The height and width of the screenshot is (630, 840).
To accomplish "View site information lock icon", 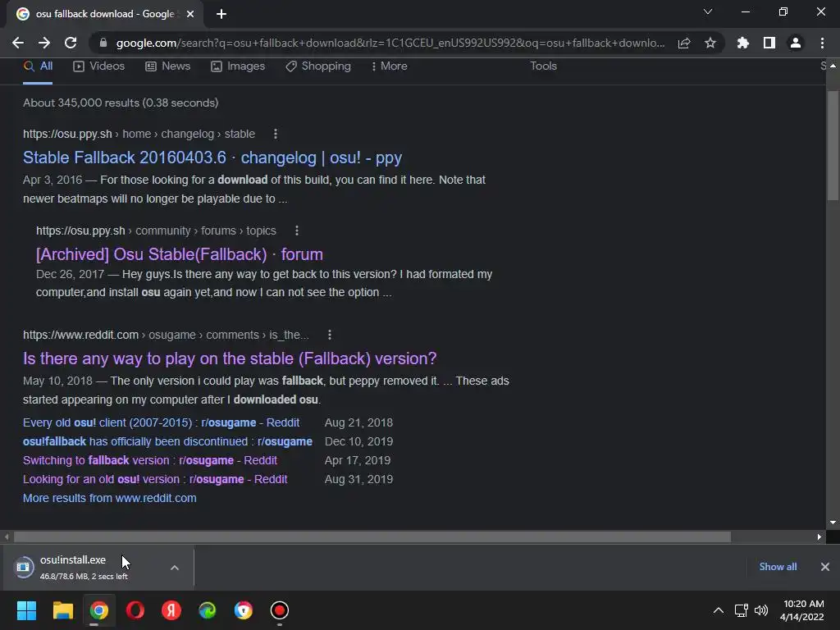I will 103,43.
